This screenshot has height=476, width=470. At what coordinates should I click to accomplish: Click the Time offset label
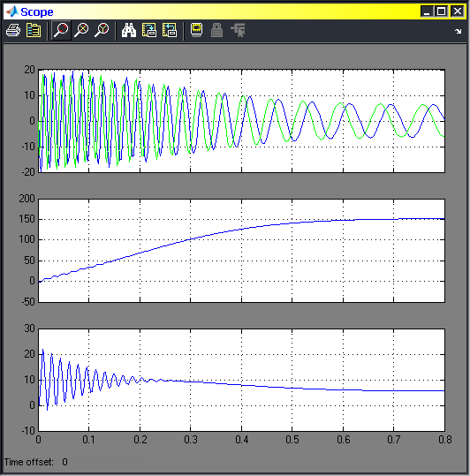[29, 462]
